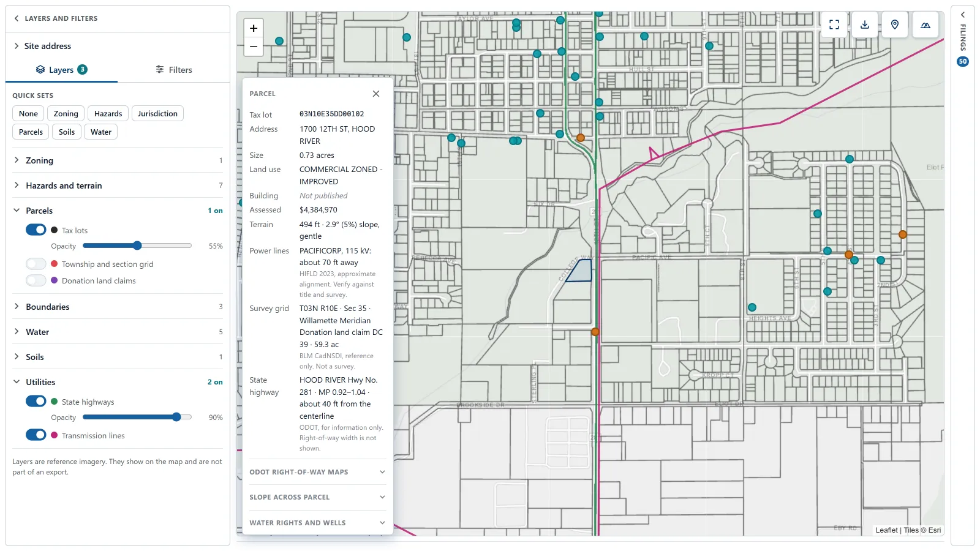This screenshot has height=551, width=980.
Task: Apply the Soils quick set
Action: click(67, 132)
